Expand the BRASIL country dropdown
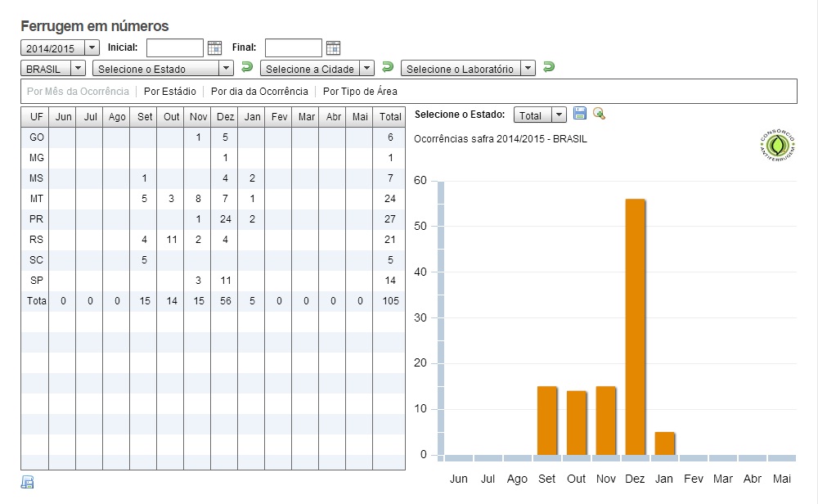 click(52, 69)
